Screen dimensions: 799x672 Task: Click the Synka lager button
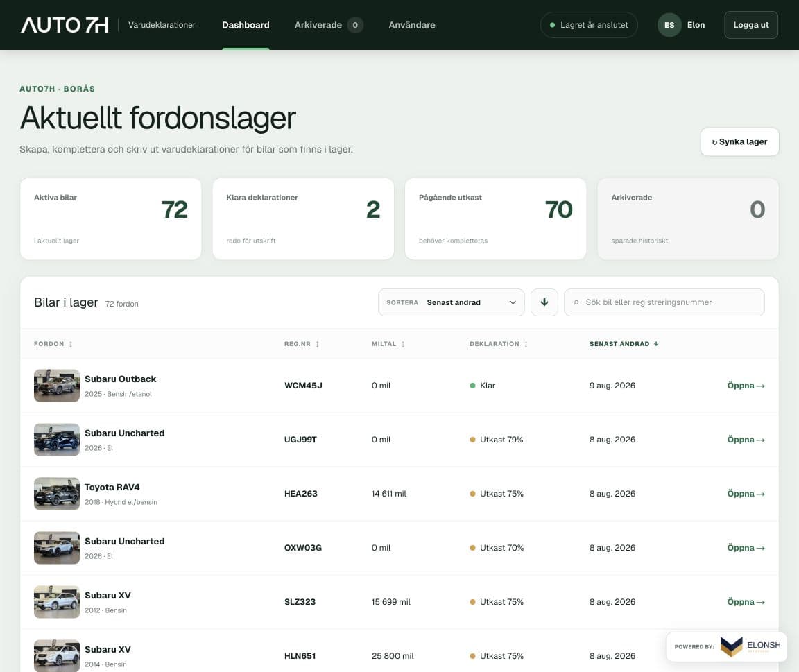tap(739, 141)
